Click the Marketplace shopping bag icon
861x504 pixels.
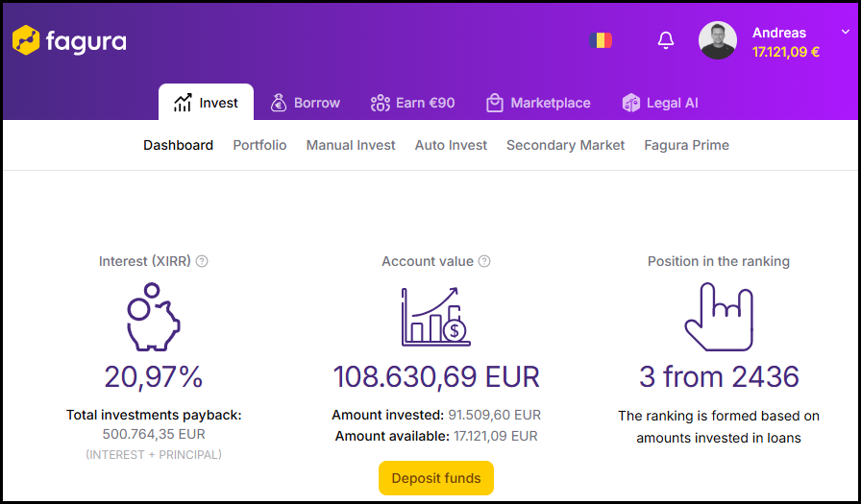coord(494,103)
